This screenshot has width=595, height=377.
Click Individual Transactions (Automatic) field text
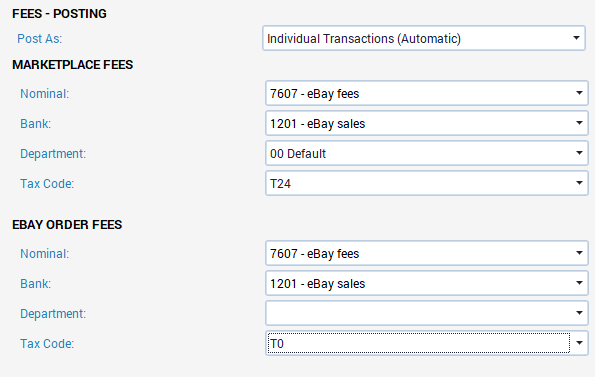tap(364, 39)
